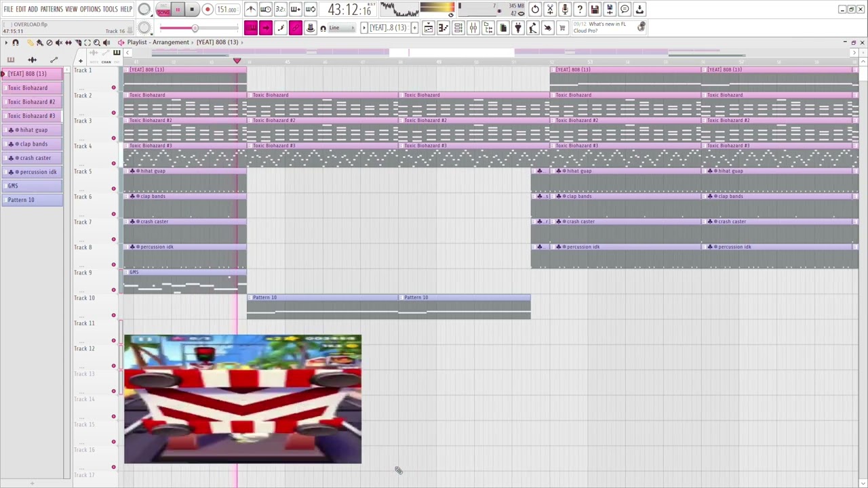Open the Mixer view icon

473,28
